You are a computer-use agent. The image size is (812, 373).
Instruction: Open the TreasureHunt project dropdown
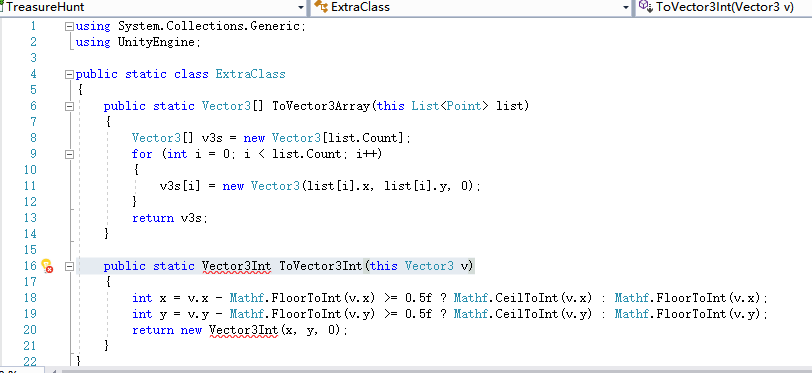pyautogui.click(x=154, y=7)
